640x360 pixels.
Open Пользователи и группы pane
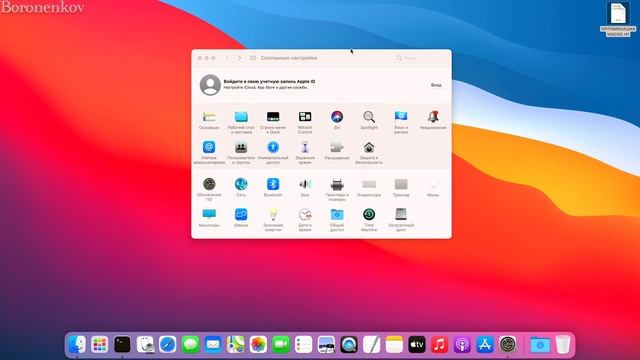(x=241, y=147)
